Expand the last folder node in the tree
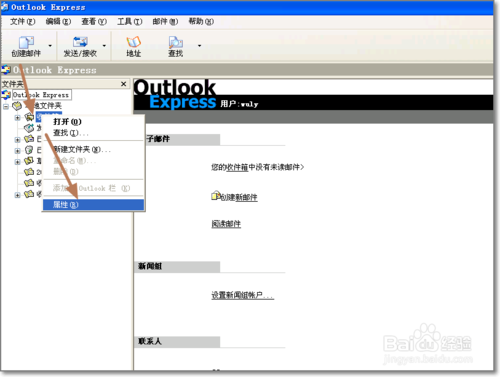Screen dimensions: 500x377 coord(17,195)
